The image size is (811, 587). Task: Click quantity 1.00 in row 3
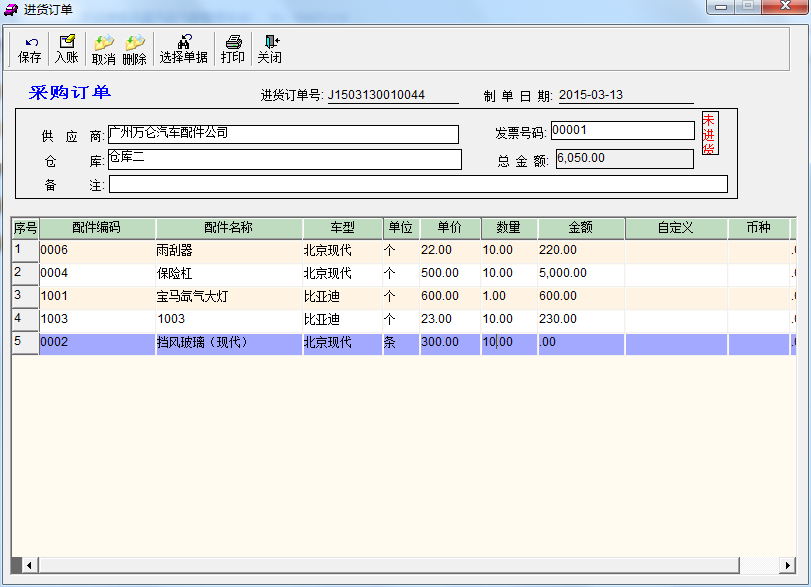[x=509, y=296]
